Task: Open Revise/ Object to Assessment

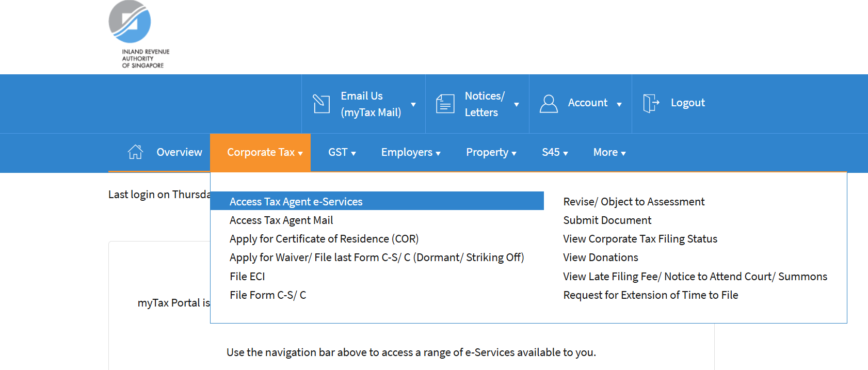Action: pos(634,202)
